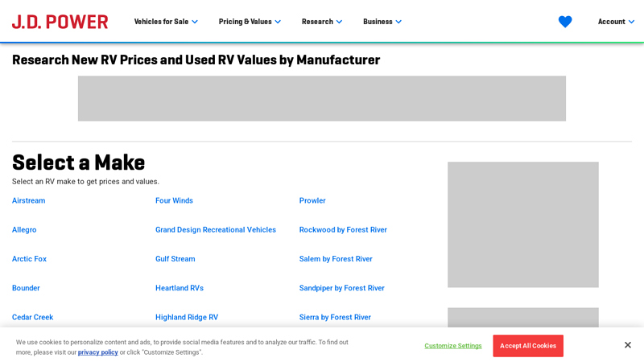Select Heartland RVs make
The image size is (644, 362).
click(x=180, y=288)
